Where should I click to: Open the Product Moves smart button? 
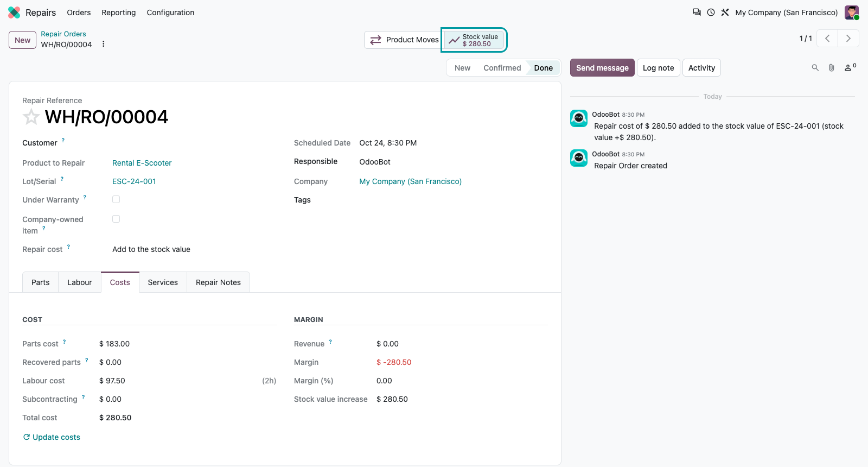click(x=403, y=40)
